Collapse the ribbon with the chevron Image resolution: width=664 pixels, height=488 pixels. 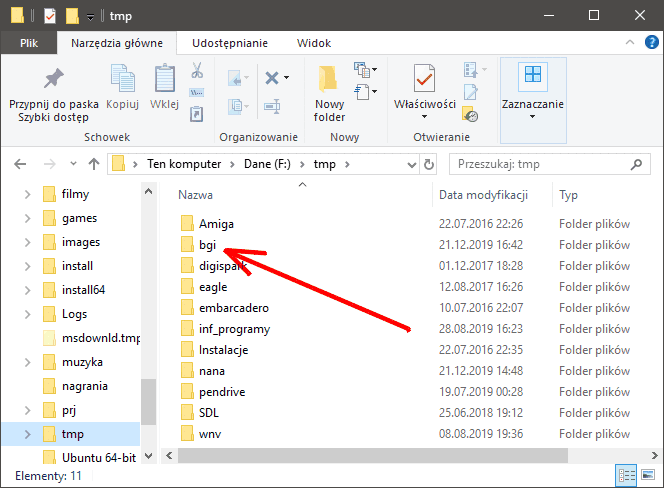630,43
